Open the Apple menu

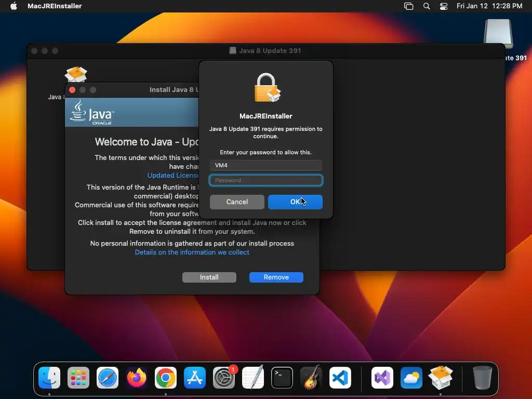tap(14, 6)
